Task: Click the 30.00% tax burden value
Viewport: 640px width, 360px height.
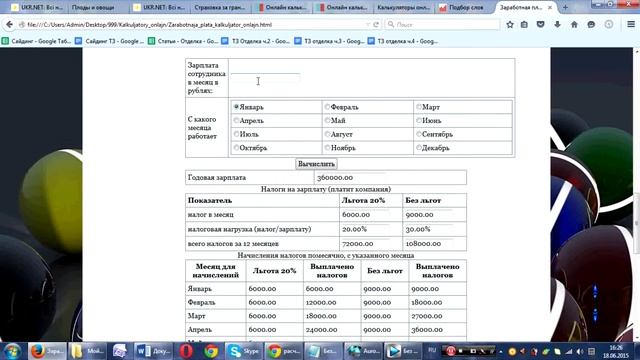Action: coord(429,229)
